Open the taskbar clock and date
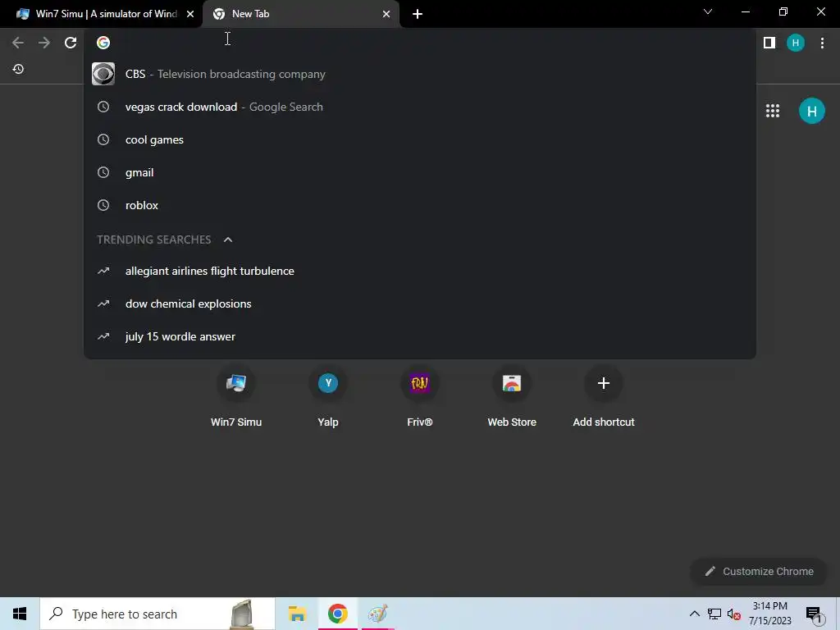Screen dimensions: 840x630 pos(769,614)
